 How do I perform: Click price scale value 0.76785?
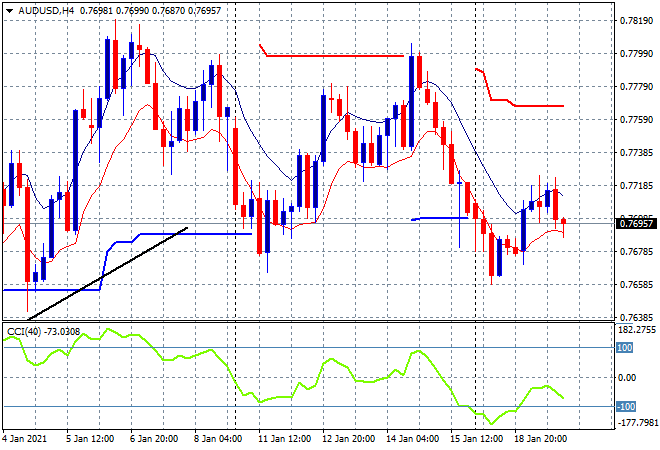(636, 252)
